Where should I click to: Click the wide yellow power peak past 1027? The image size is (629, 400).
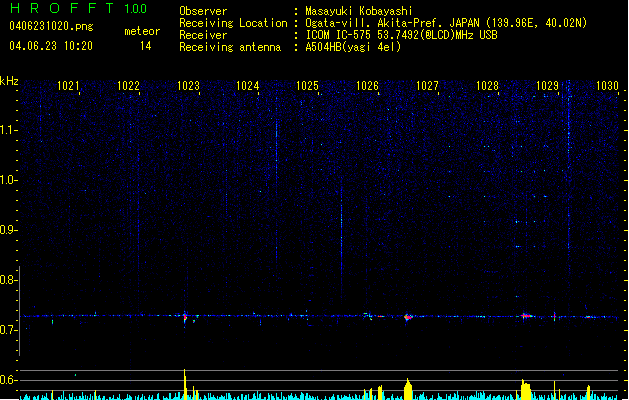(408, 389)
